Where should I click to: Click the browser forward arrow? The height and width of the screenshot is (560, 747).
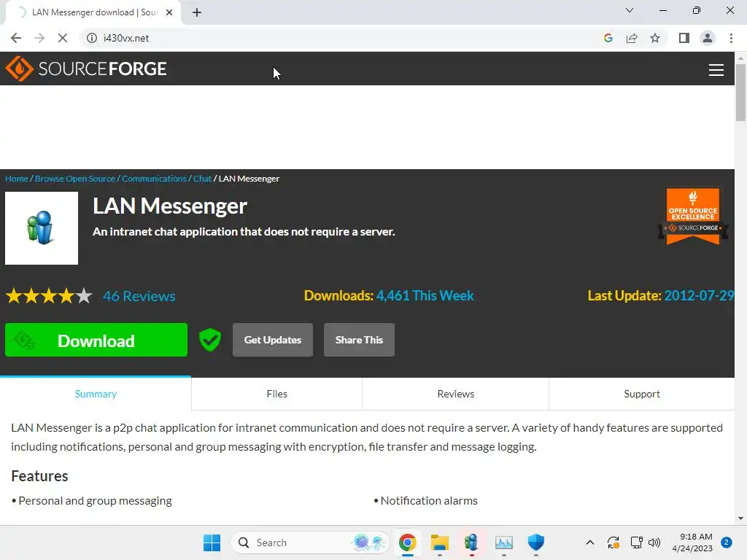pos(39,38)
